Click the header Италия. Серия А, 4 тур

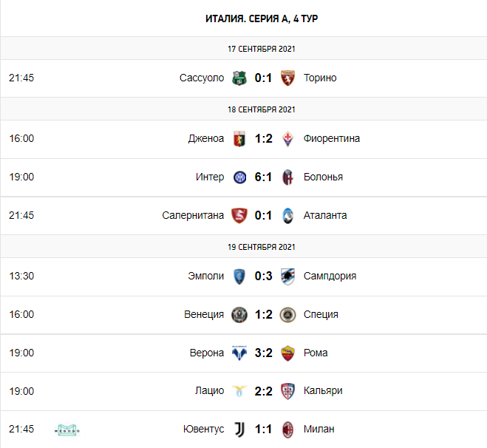click(262, 18)
